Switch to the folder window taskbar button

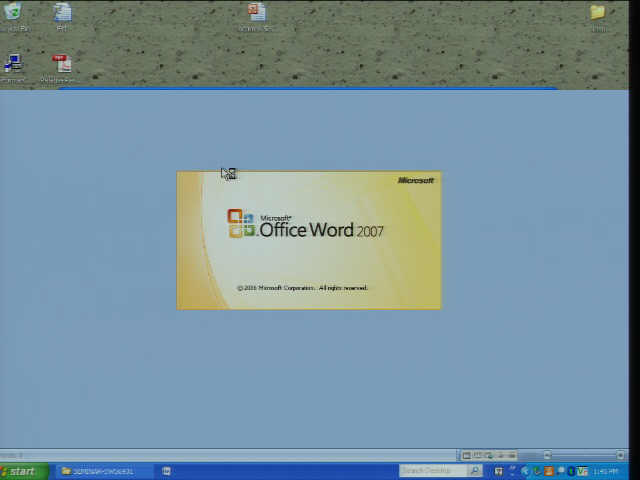pyautogui.click(x=103, y=471)
